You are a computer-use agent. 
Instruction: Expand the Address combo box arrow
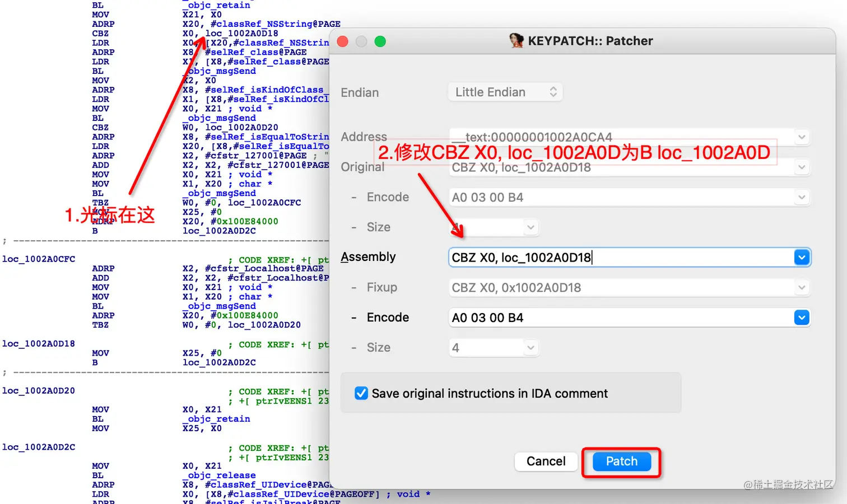[x=802, y=137]
